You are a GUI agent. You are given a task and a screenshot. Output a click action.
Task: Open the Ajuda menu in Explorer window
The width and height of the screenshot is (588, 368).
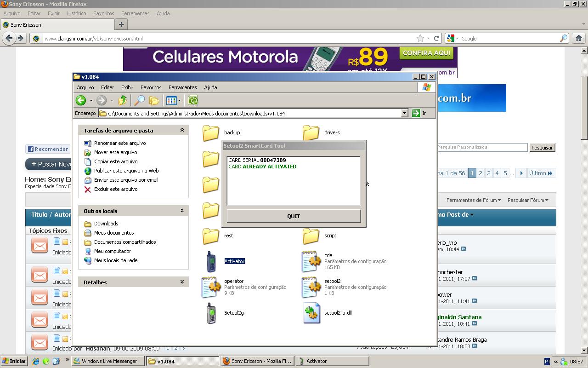coord(210,87)
